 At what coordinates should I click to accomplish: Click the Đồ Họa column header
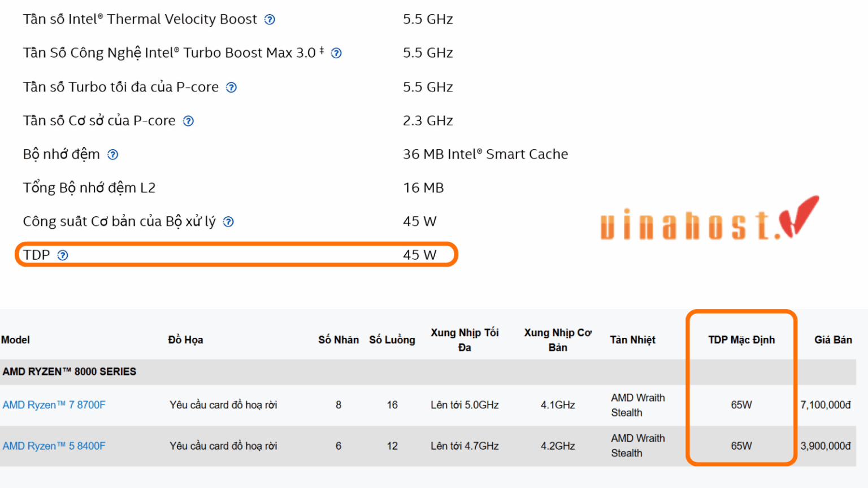tap(185, 340)
